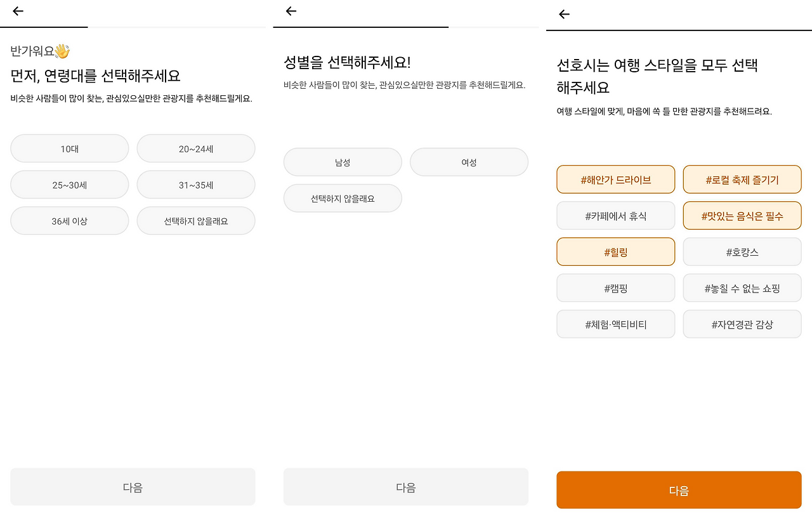
Task: Toggle the #힐링 travel style chip
Action: click(x=615, y=252)
